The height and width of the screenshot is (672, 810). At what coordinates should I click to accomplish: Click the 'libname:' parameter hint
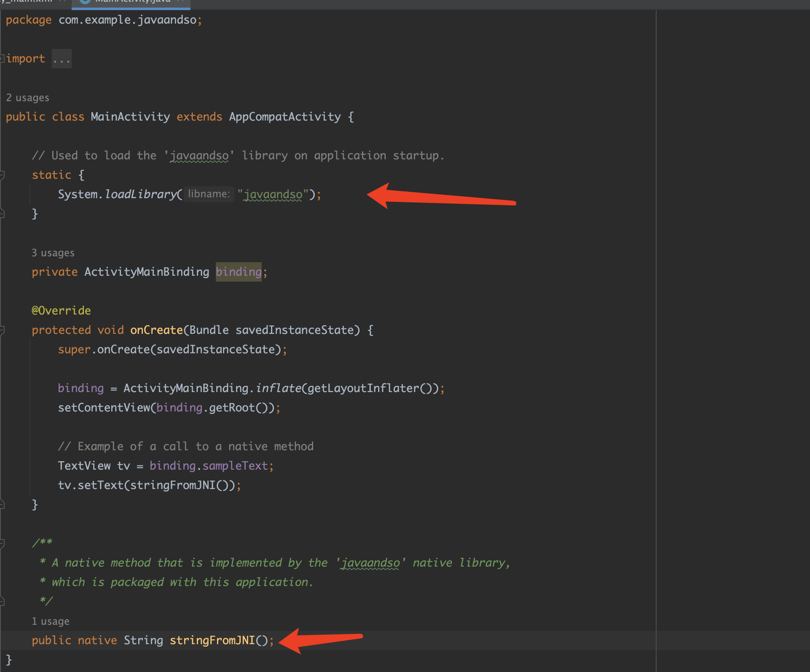point(209,194)
